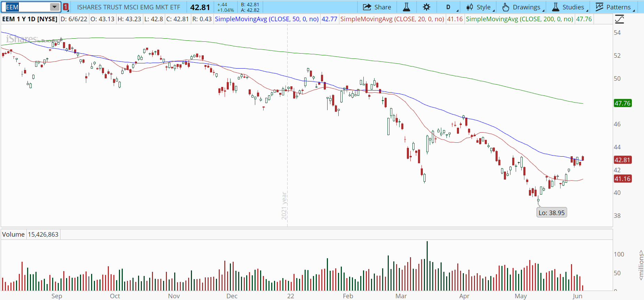Click the 38 price axis label

[x=617, y=216]
